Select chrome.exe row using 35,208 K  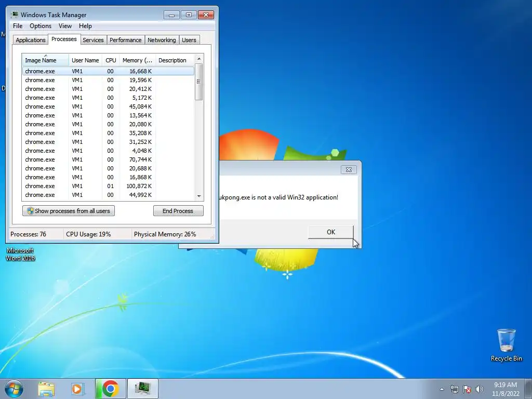pos(108,133)
